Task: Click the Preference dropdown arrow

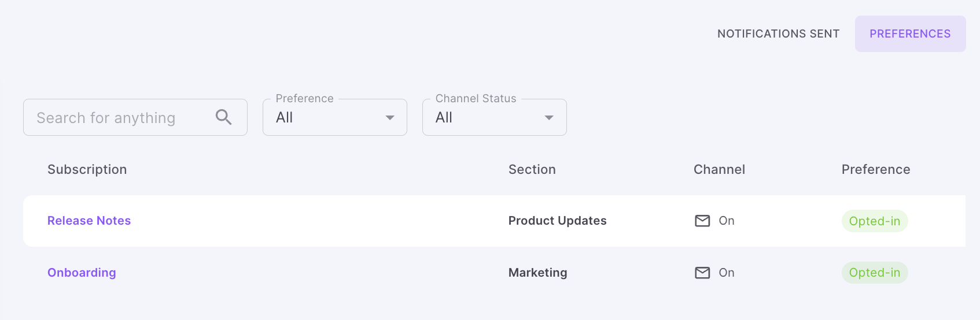Action: (390, 118)
